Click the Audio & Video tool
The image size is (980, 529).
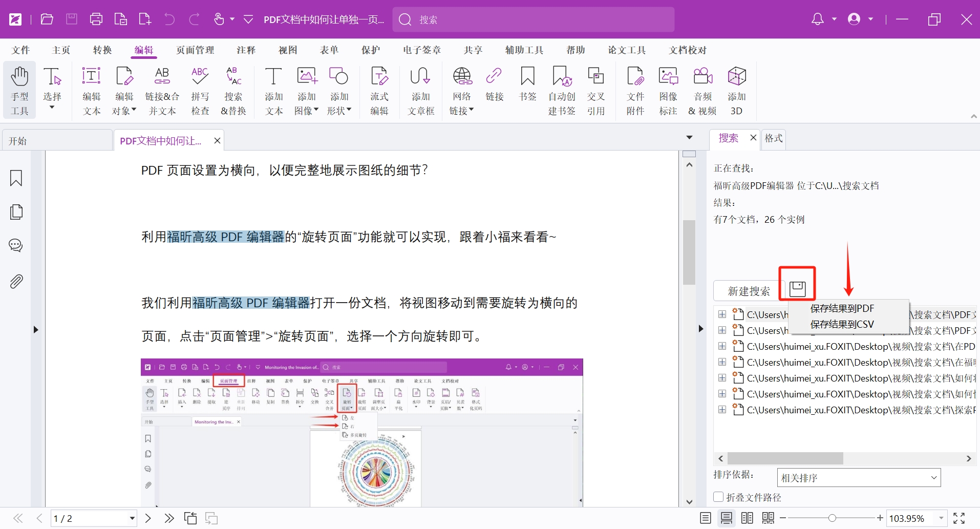(x=703, y=91)
